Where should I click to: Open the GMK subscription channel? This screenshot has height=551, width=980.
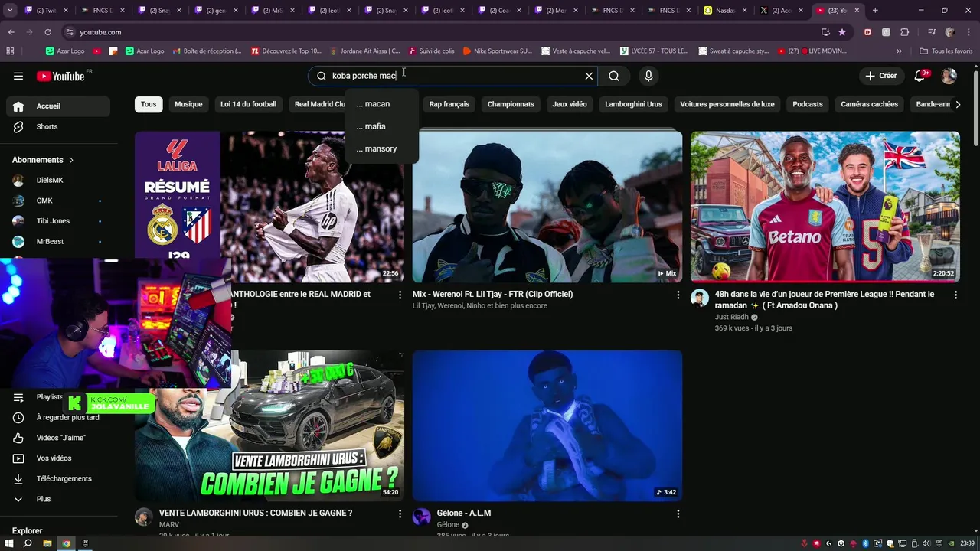coord(57,201)
